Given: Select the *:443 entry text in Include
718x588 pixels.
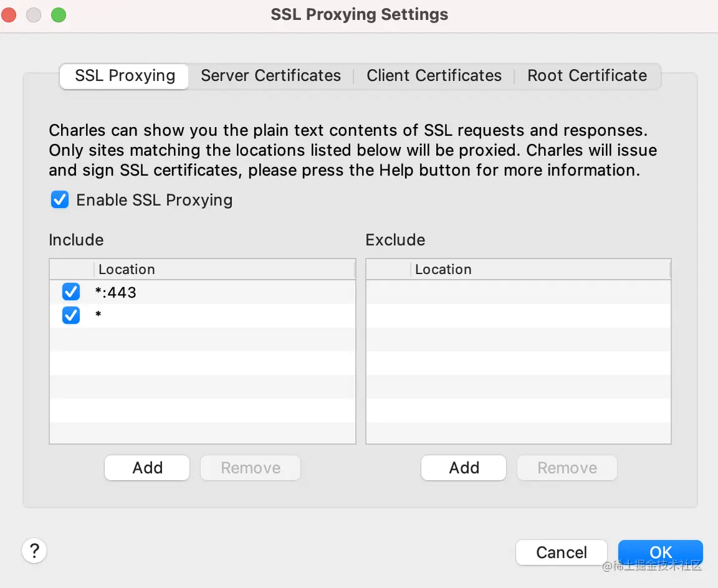Looking at the screenshot, I should (116, 292).
